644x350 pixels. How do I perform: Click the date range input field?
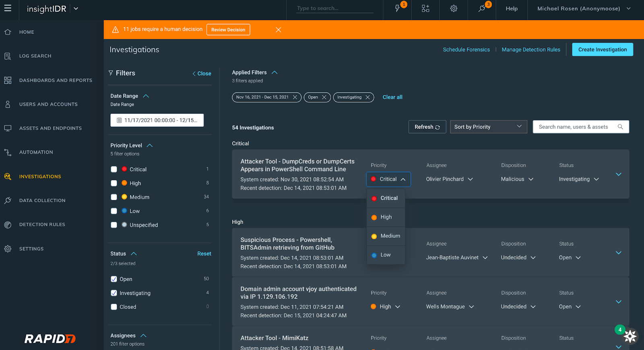click(x=157, y=120)
